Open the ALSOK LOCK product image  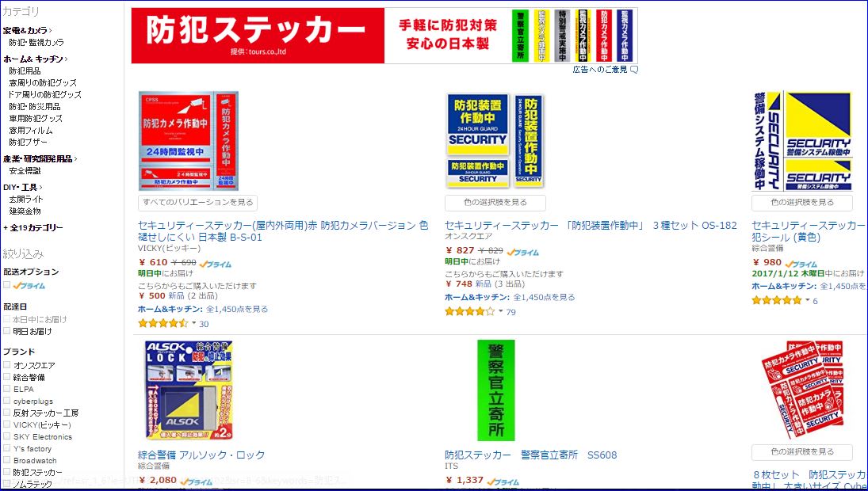pyautogui.click(x=189, y=390)
